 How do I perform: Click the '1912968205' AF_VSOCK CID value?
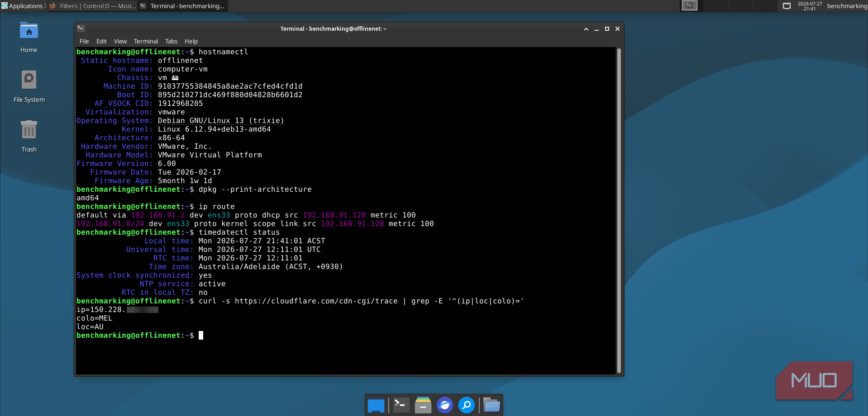click(180, 104)
